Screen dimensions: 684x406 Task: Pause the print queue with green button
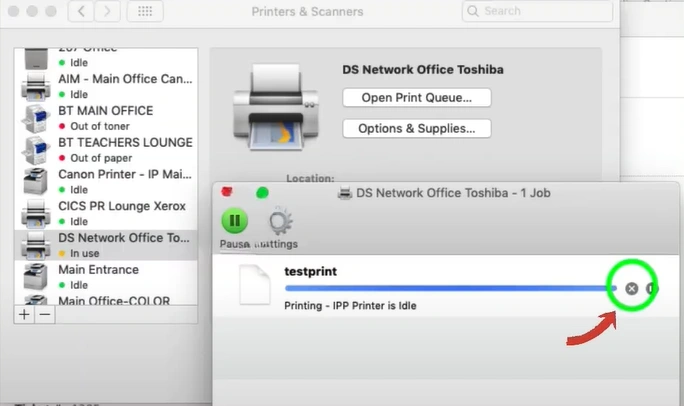click(234, 221)
